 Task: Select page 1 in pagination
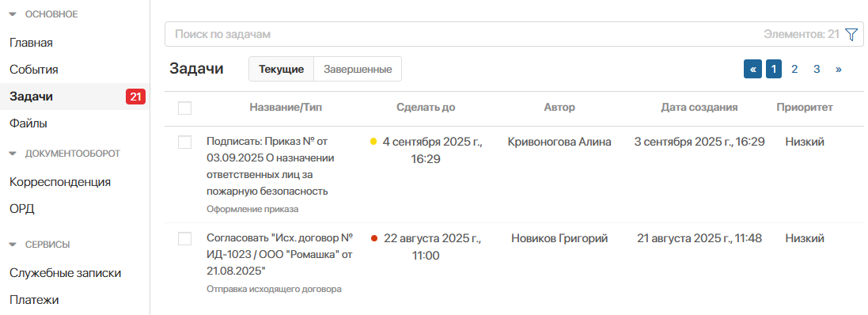(x=773, y=69)
